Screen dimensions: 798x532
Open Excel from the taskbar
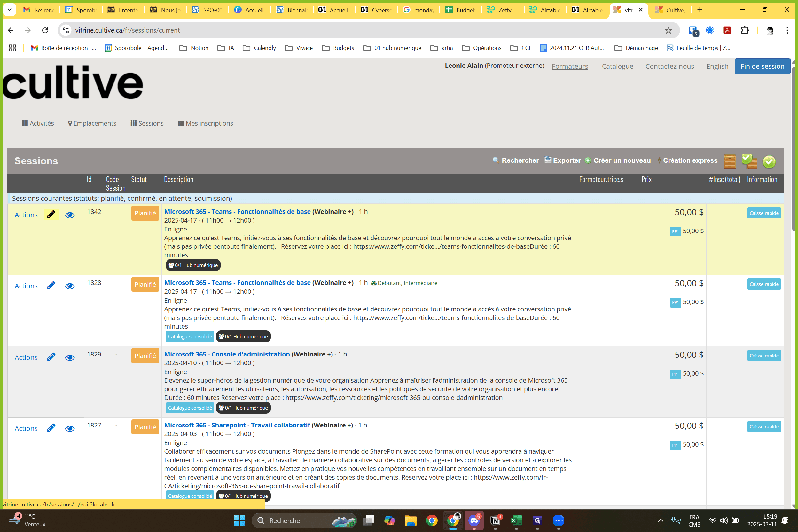[516, 520]
